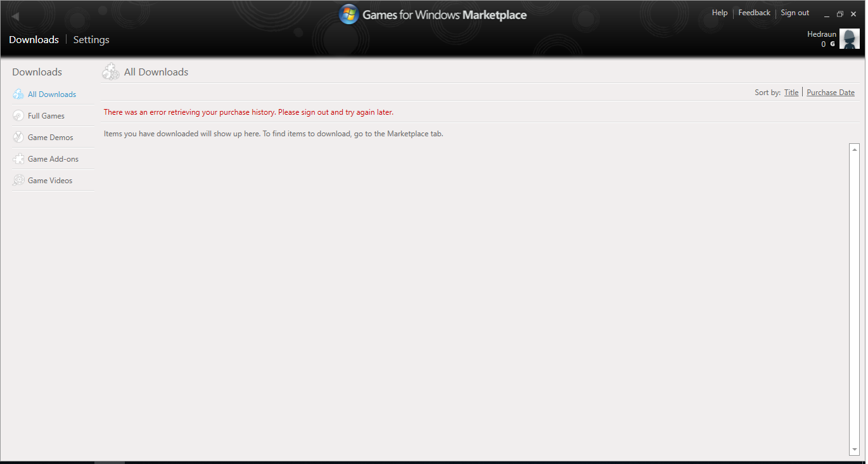Click the scrollbar down arrow

click(855, 449)
